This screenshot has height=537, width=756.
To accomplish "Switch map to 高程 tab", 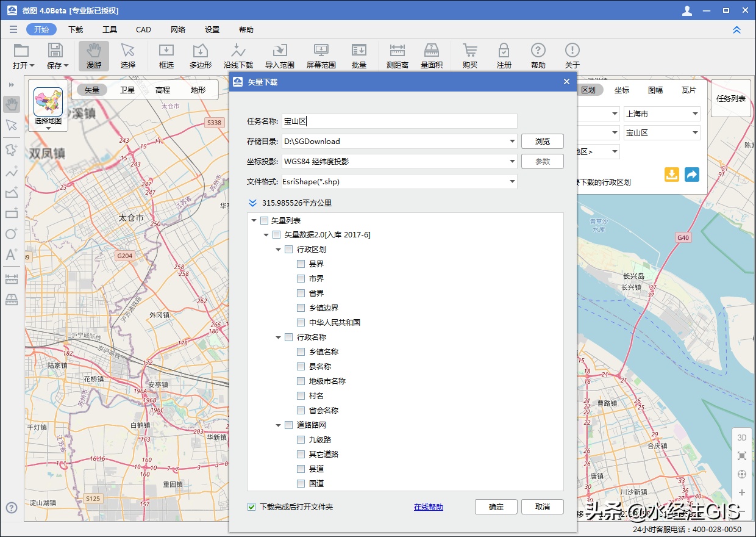I will 163,90.
